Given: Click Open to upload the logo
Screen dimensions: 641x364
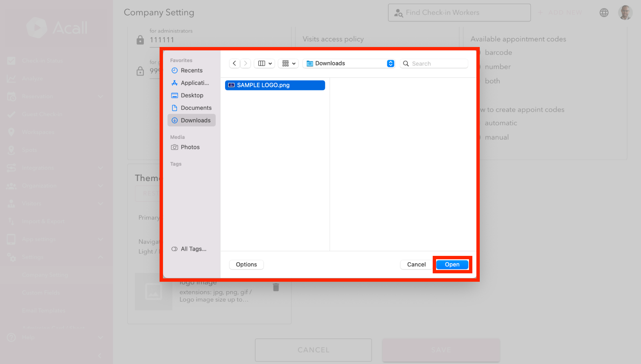Looking at the screenshot, I should click(452, 265).
